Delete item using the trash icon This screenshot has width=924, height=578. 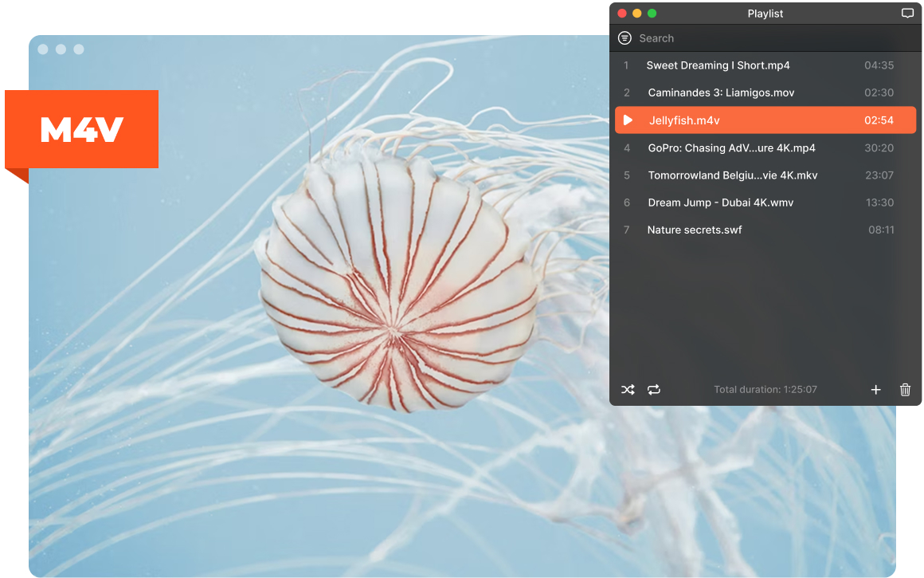(x=905, y=390)
